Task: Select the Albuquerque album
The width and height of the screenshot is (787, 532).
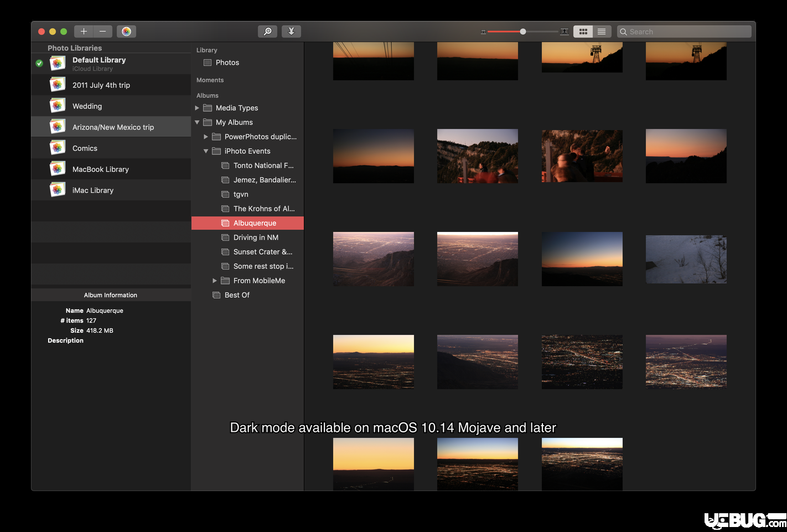Action: [x=247, y=223]
